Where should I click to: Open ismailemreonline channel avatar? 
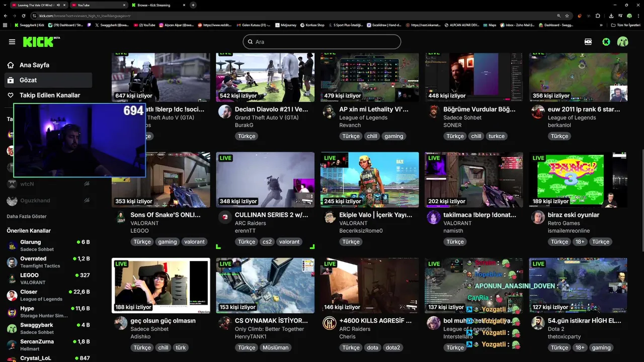pyautogui.click(x=538, y=217)
